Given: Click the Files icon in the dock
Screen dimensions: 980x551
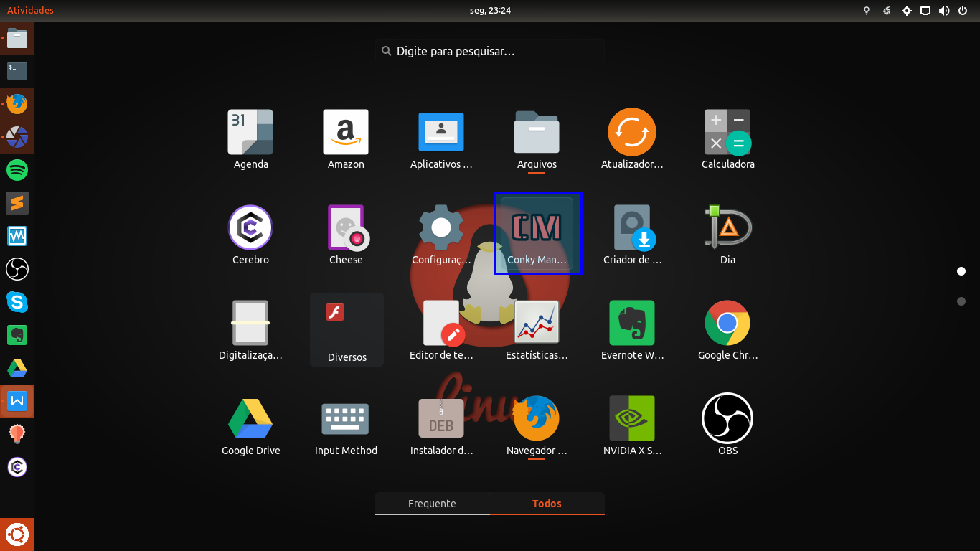Looking at the screenshot, I should 17,38.
